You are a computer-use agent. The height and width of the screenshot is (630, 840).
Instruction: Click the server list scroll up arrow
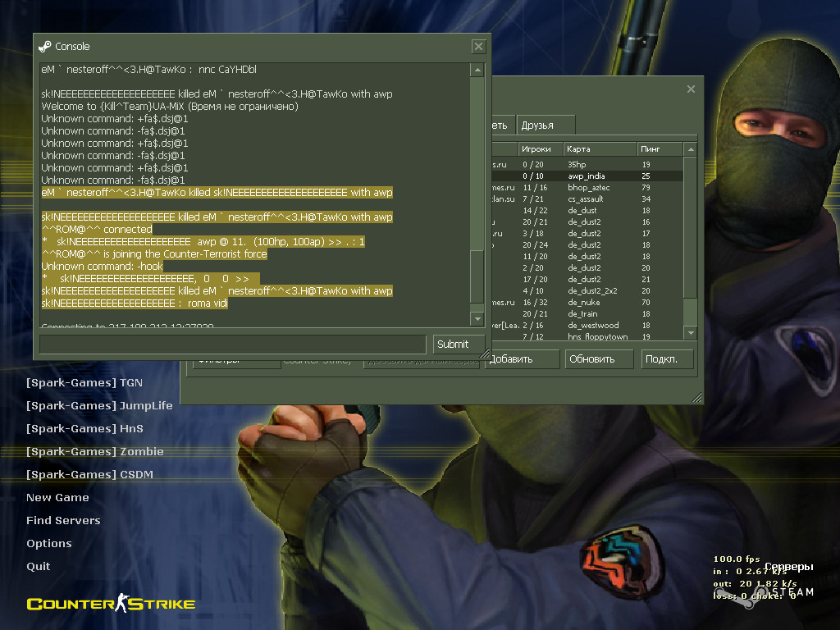coord(691,149)
